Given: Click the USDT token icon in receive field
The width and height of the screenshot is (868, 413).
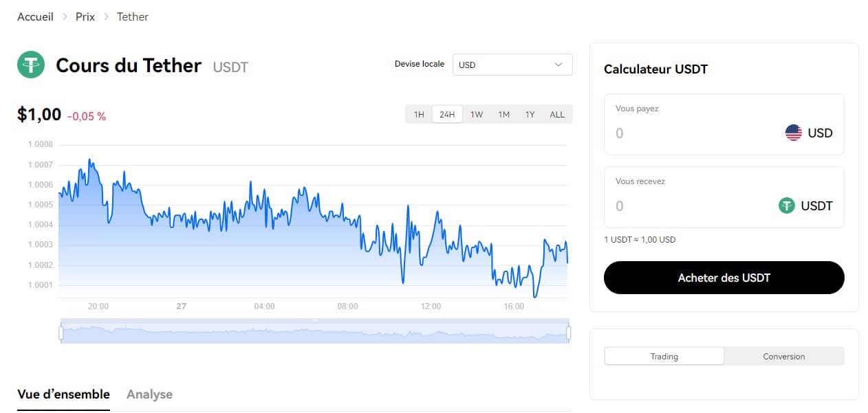Looking at the screenshot, I should [x=788, y=205].
